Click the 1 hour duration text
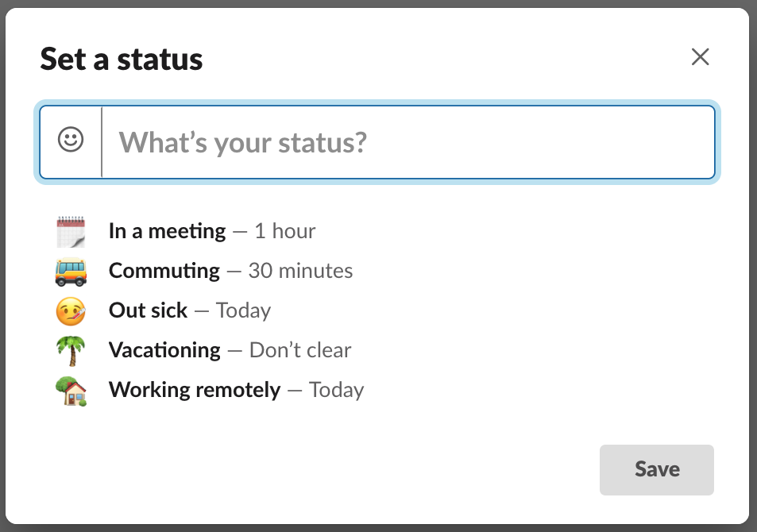This screenshot has height=532, width=757. (x=285, y=231)
